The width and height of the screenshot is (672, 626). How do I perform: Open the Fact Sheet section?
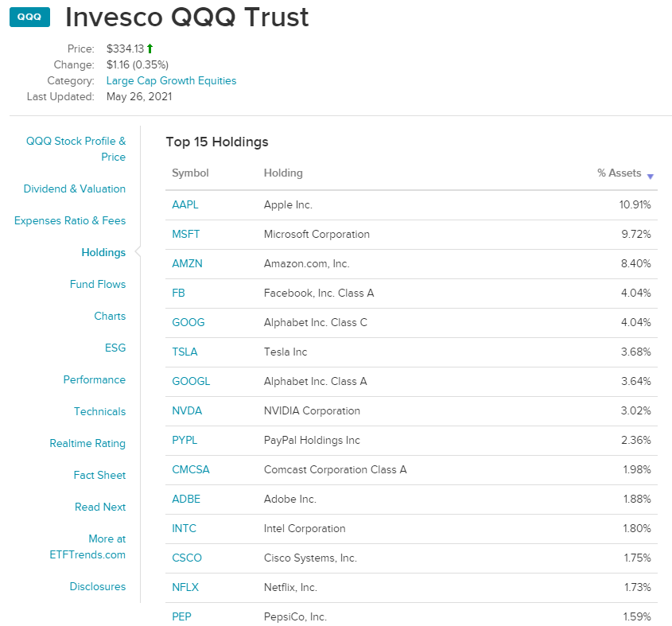point(99,475)
